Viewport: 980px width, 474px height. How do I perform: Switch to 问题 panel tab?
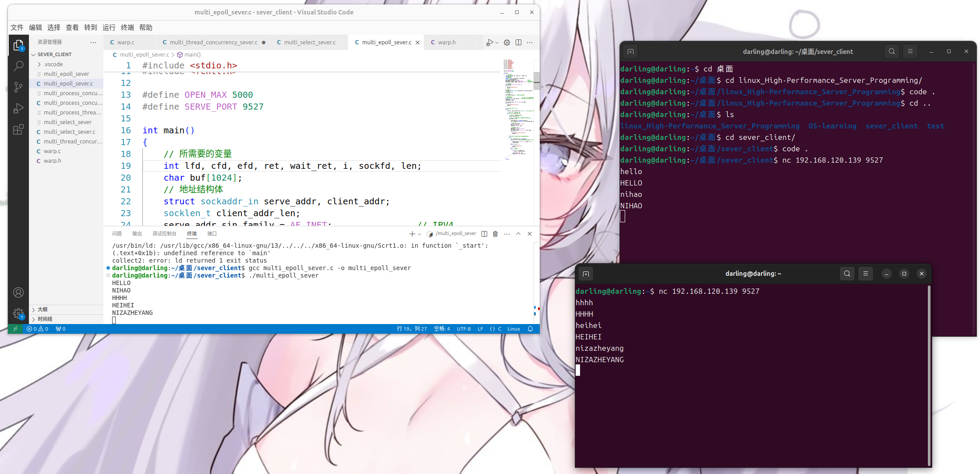coord(117,234)
